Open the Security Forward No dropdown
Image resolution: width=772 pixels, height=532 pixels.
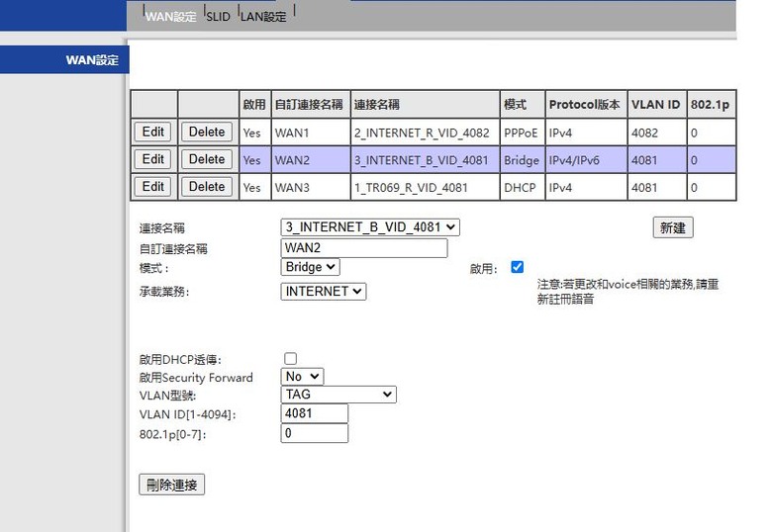(302, 377)
